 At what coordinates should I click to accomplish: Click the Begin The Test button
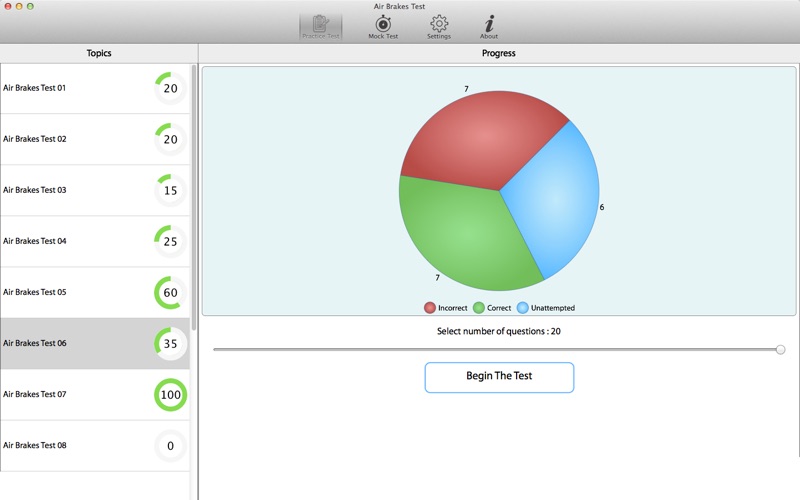pos(499,377)
